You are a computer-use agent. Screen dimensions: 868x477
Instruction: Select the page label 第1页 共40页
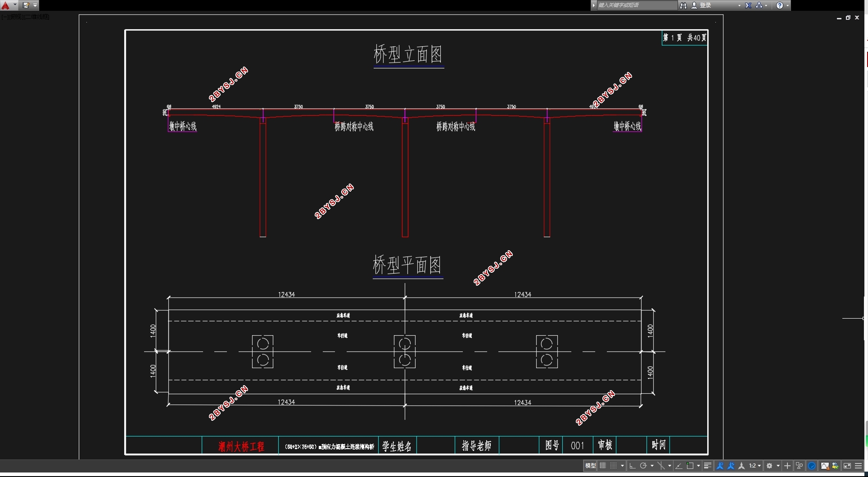(684, 38)
